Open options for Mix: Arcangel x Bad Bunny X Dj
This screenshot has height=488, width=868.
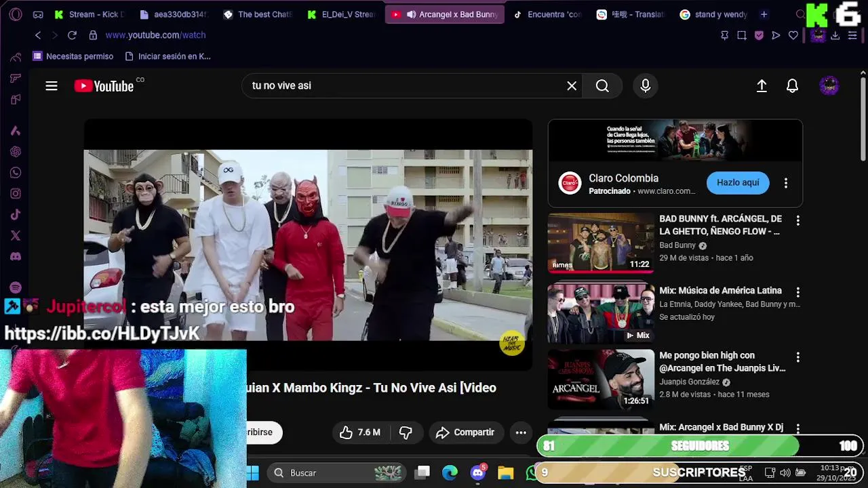pyautogui.click(x=798, y=428)
